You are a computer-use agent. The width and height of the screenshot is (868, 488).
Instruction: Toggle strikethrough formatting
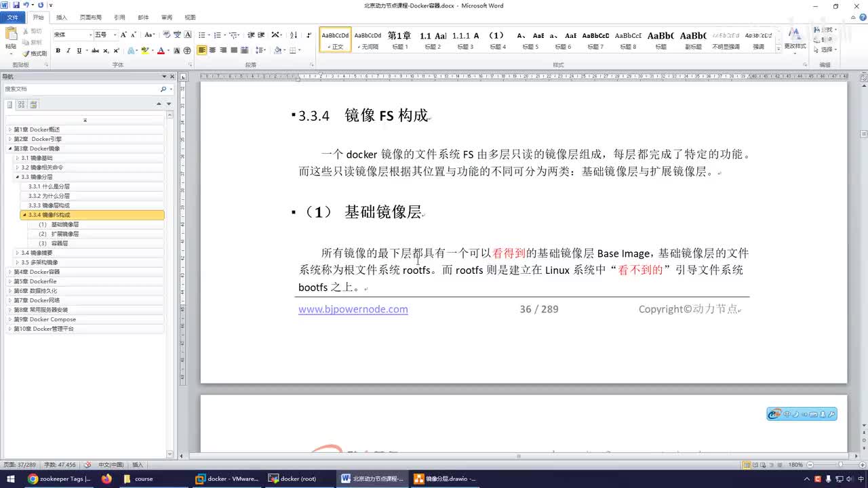point(95,51)
